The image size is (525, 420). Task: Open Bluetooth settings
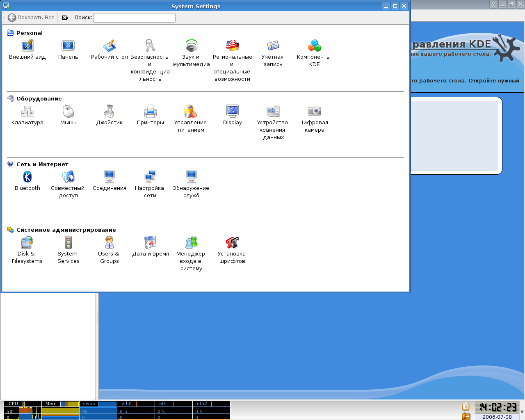(x=27, y=181)
